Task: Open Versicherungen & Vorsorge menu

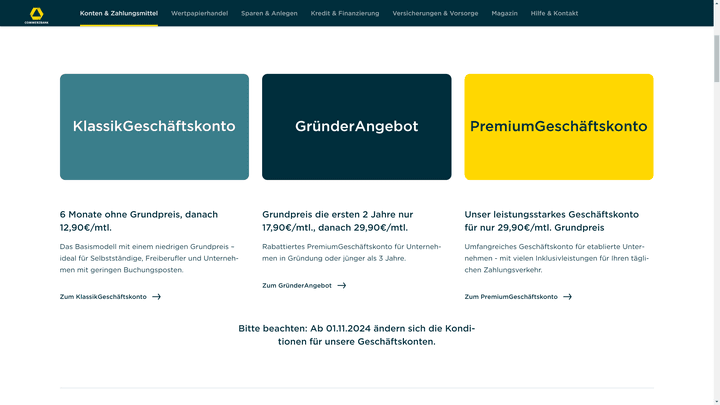Action: (x=435, y=13)
